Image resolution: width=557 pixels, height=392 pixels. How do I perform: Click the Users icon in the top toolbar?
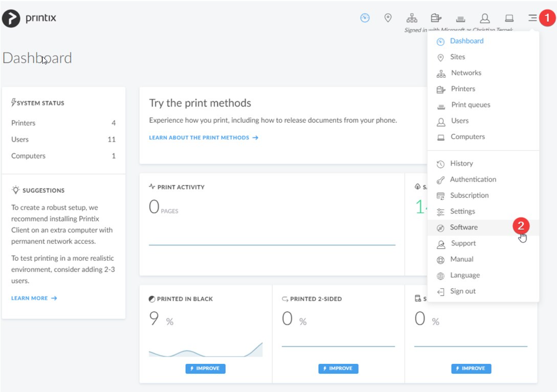[485, 18]
